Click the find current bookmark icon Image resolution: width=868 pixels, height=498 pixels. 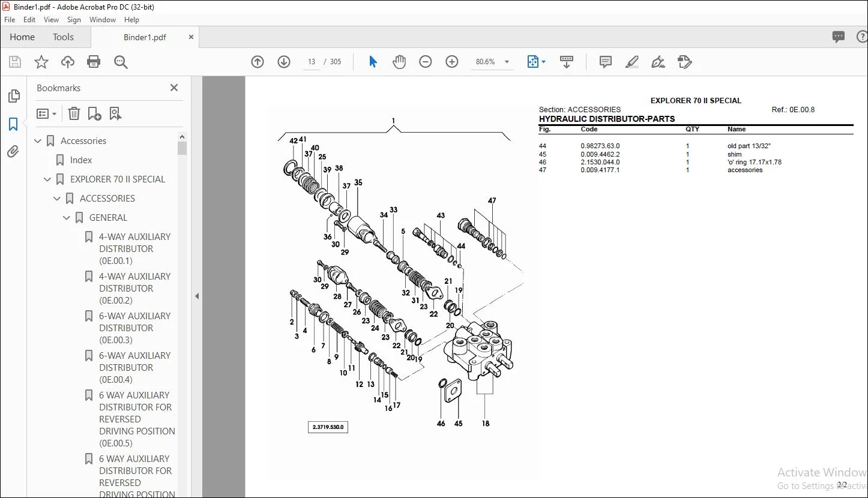115,113
